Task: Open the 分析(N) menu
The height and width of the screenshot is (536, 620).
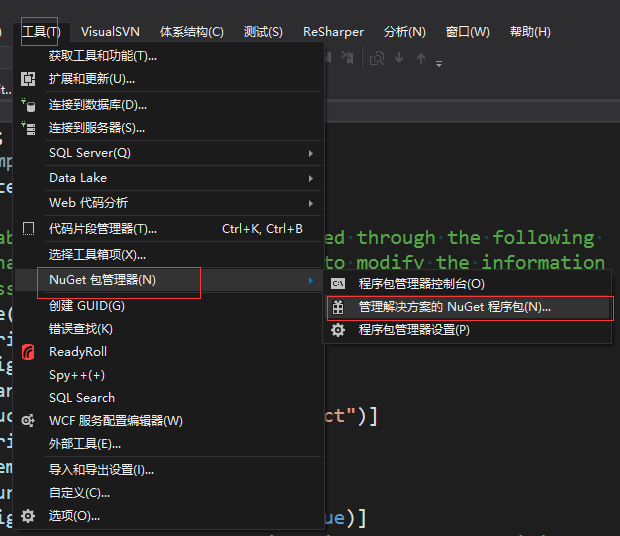Action: point(405,32)
